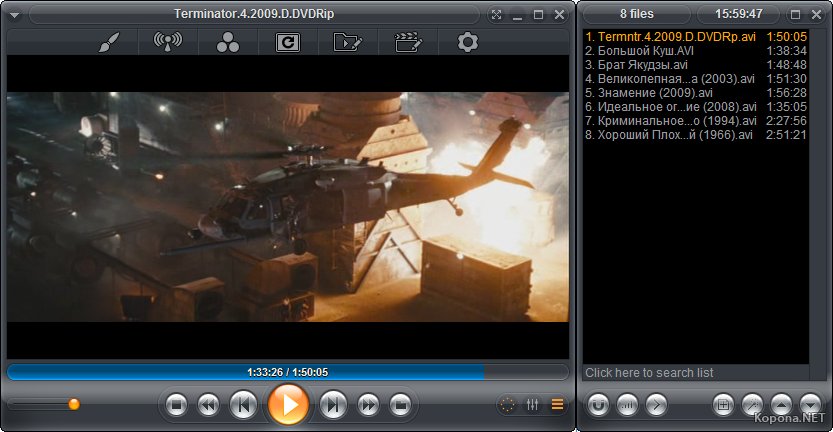Move item down in playlist
This screenshot has height=432, width=833.
[x=811, y=405]
